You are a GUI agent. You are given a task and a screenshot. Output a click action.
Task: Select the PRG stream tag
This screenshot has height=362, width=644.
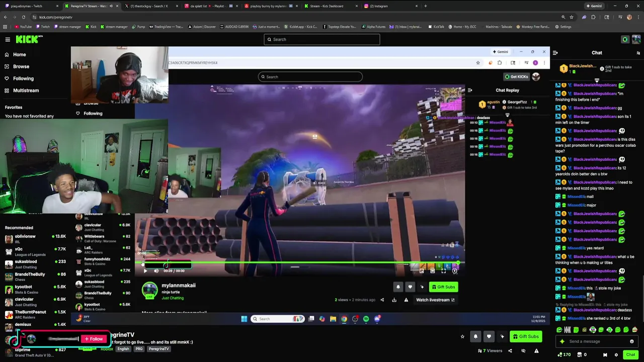139,349
